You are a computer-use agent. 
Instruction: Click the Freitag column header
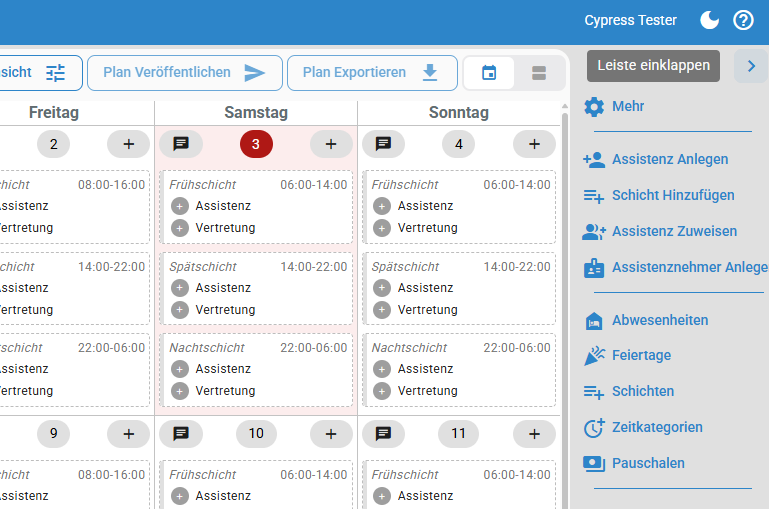coord(53,112)
